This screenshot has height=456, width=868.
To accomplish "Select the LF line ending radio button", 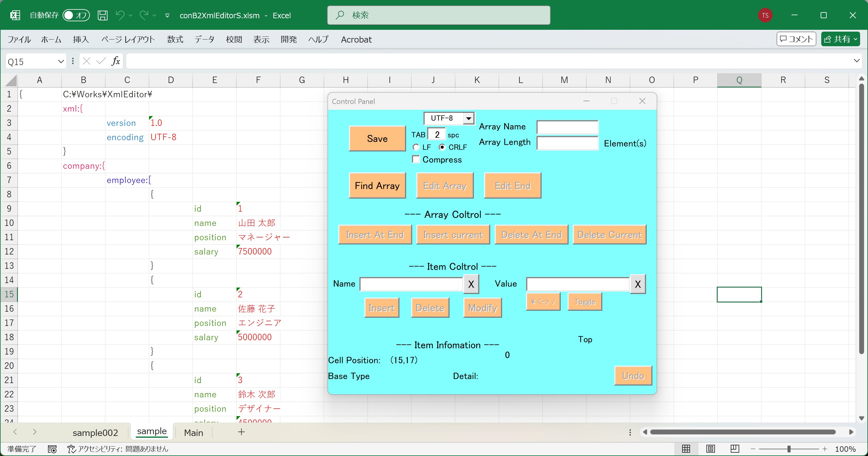I will (416, 147).
